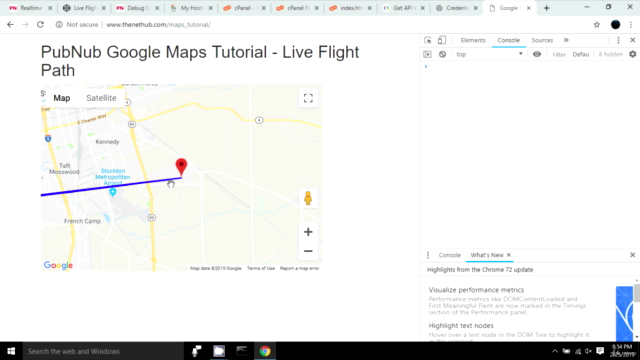
Task: Open the map Terms of Use link
Action: coord(260,268)
